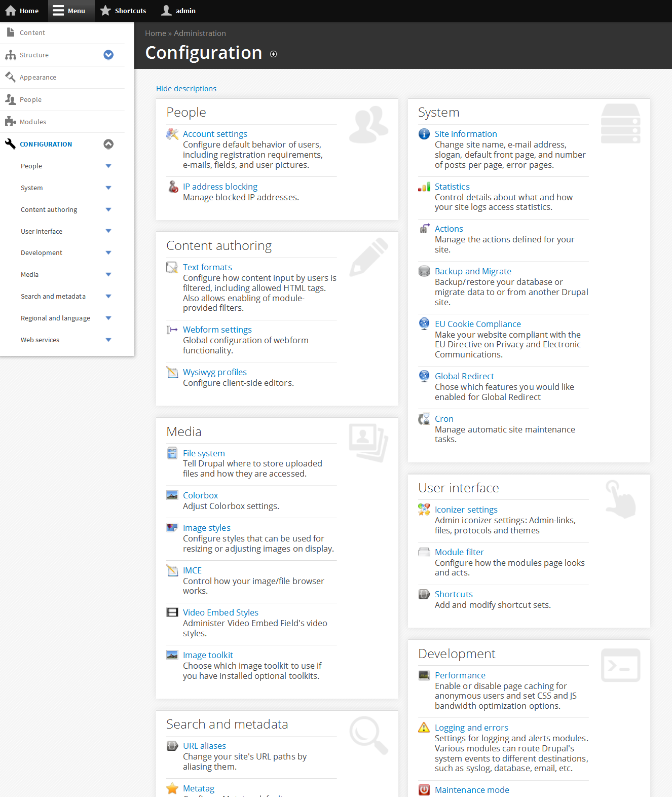Expand Web services submenu arrow
Viewport: 672px width, 797px height.
point(108,340)
